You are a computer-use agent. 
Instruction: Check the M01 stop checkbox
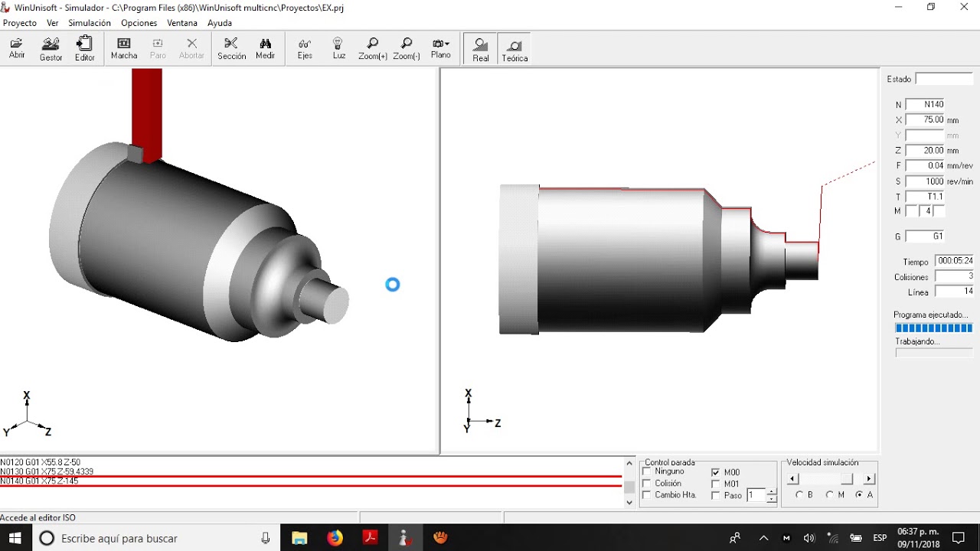click(x=716, y=484)
